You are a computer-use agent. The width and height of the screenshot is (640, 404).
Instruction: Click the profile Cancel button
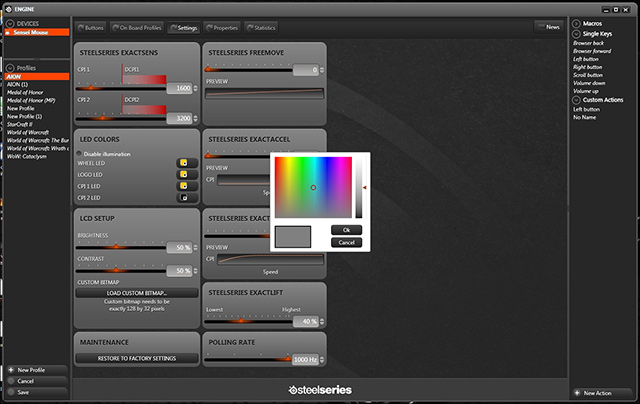pyautogui.click(x=36, y=381)
